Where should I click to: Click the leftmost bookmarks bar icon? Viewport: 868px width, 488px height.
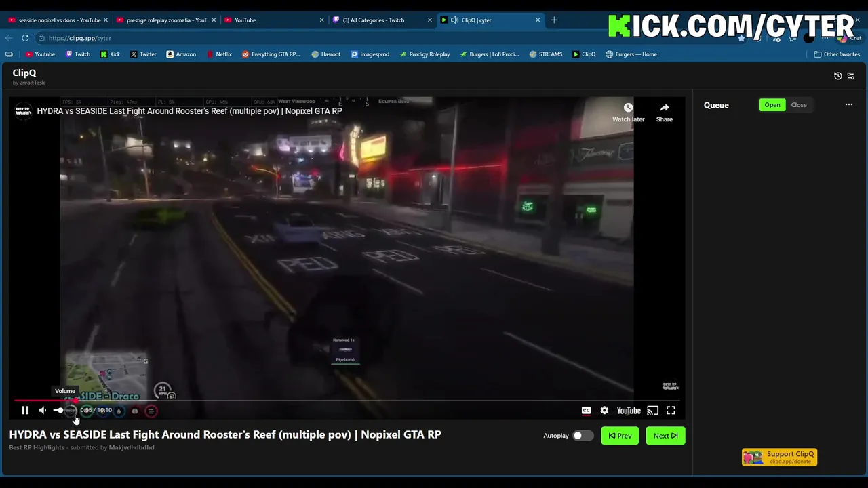(9, 54)
